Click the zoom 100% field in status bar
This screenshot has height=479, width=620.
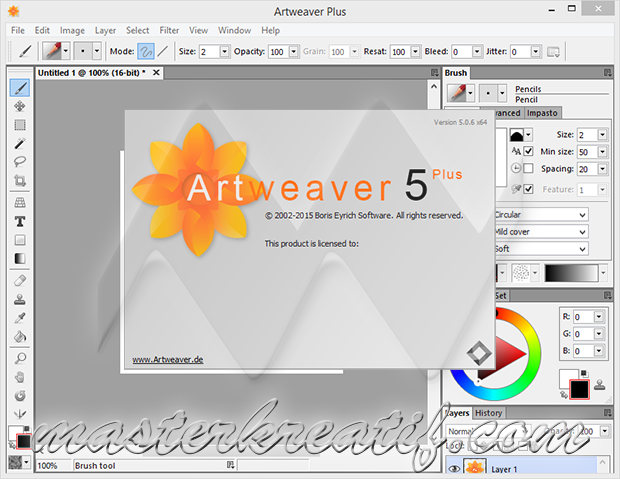point(53,466)
